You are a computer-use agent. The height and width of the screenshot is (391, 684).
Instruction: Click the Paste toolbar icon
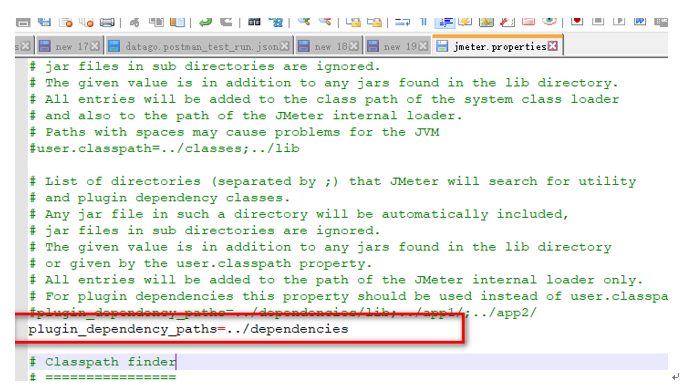pyautogui.click(x=177, y=22)
